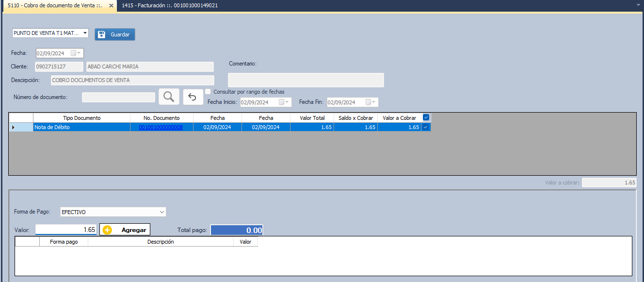This screenshot has width=644, height=282.
Task: Click the No. Documento column header
Action: click(x=161, y=118)
